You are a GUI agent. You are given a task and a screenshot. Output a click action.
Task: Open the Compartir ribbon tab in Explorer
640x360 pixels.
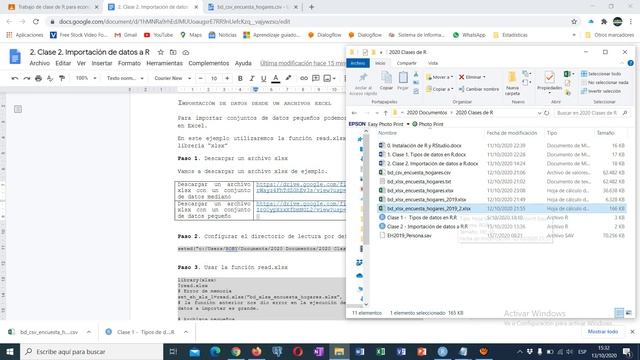[x=407, y=63]
